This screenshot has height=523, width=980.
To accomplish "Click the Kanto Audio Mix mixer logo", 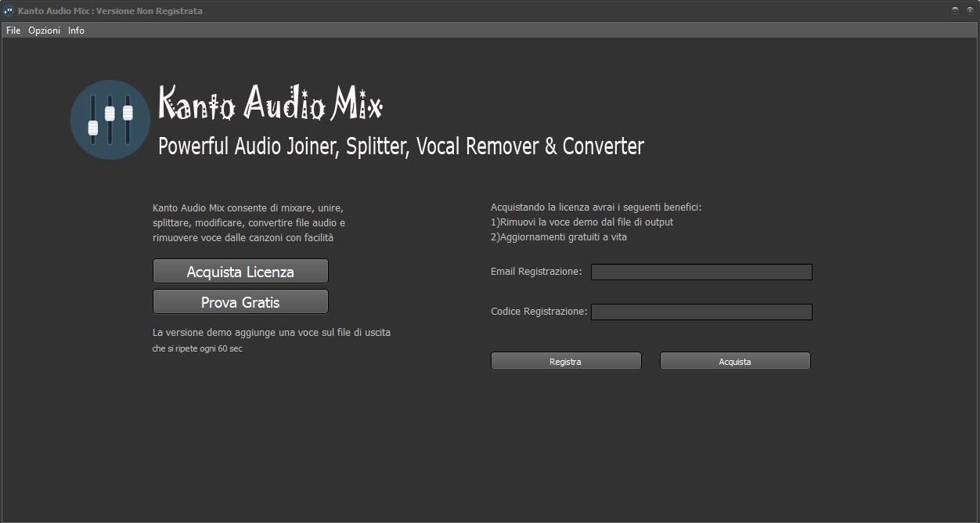I will [110, 120].
